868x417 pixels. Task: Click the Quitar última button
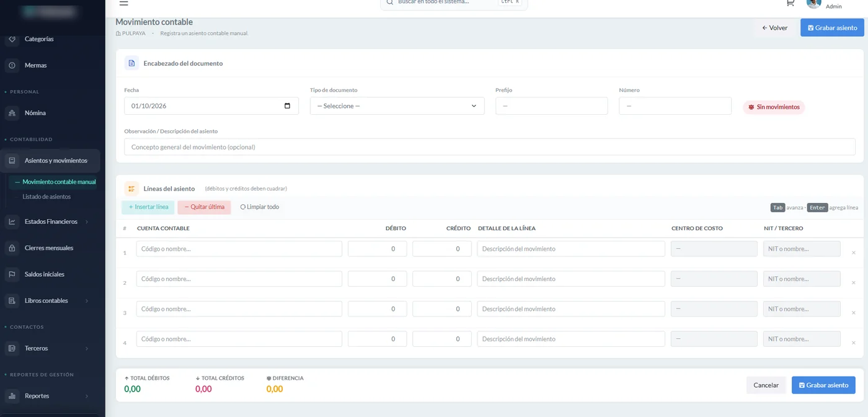coord(204,207)
